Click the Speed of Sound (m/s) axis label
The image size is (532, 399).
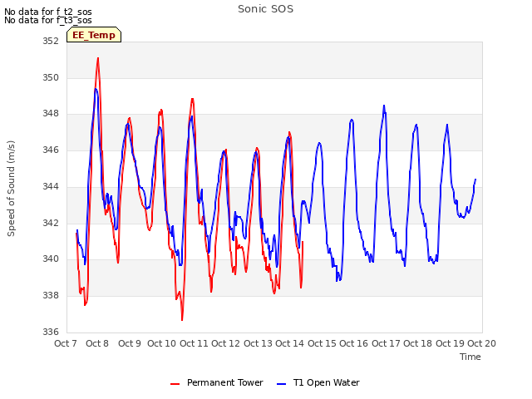pos(11,189)
